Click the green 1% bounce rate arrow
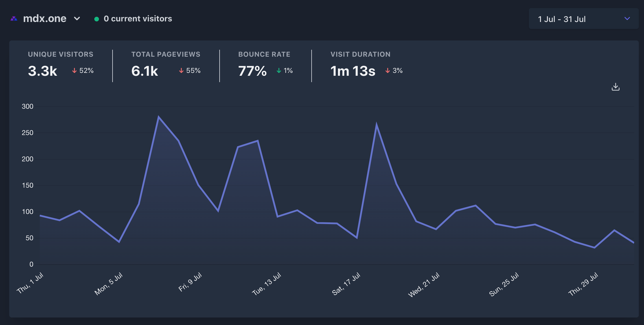The height and width of the screenshot is (325, 644). (279, 71)
